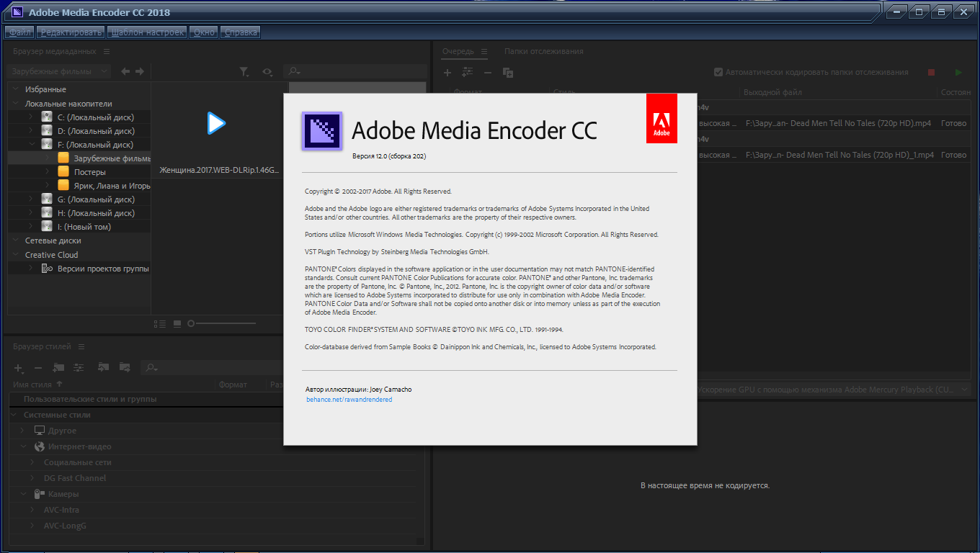Switch to the Очередь tab
Viewport: 980px width, 553px height.
click(x=458, y=51)
